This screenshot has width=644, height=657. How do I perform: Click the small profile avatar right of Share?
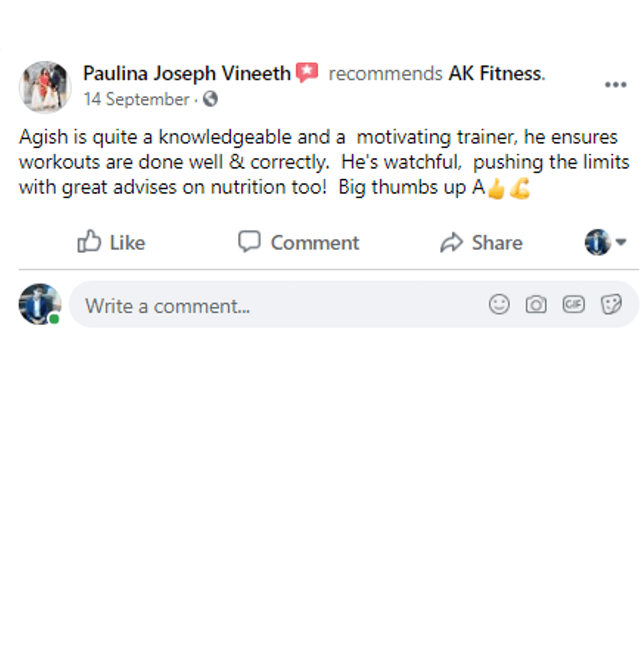tap(597, 242)
